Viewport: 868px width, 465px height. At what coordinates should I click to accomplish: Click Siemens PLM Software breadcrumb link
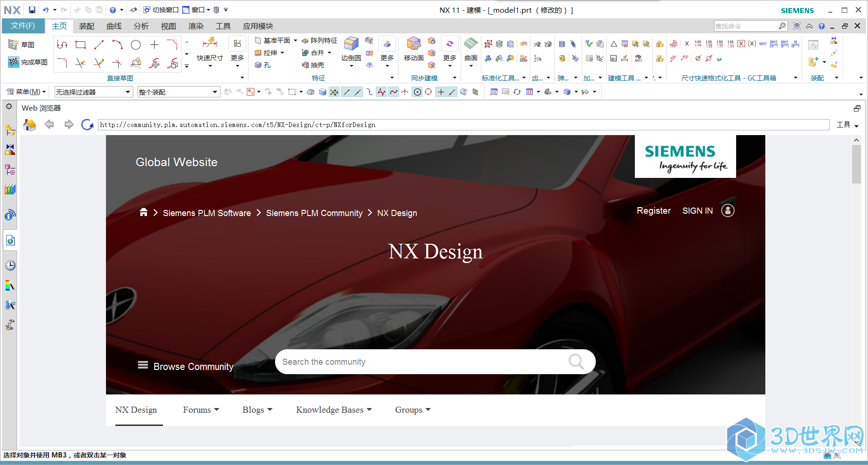(x=207, y=213)
